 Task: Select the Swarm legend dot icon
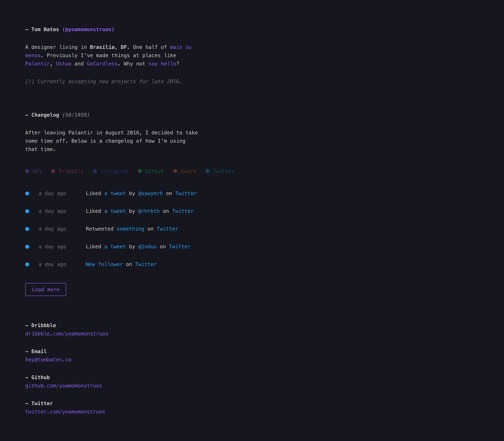click(x=175, y=171)
